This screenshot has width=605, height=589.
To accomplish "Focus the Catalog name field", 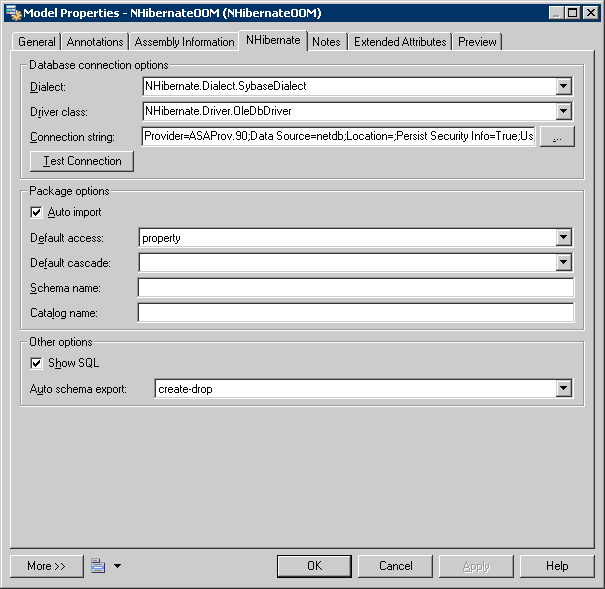I will [356, 313].
